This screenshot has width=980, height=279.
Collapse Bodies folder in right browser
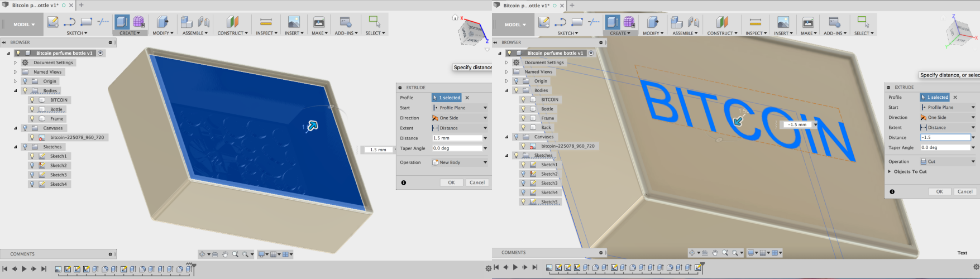(x=507, y=90)
